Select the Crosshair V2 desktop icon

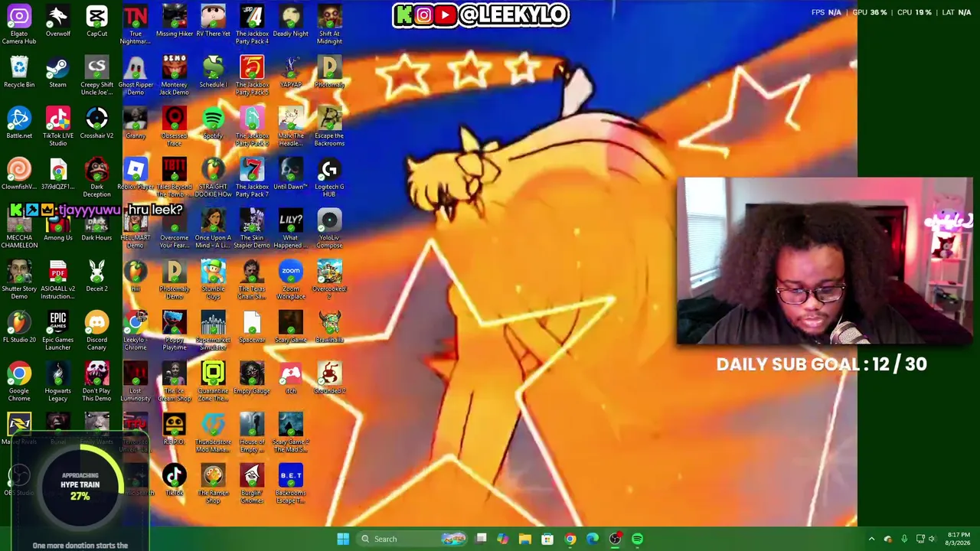coord(96,123)
